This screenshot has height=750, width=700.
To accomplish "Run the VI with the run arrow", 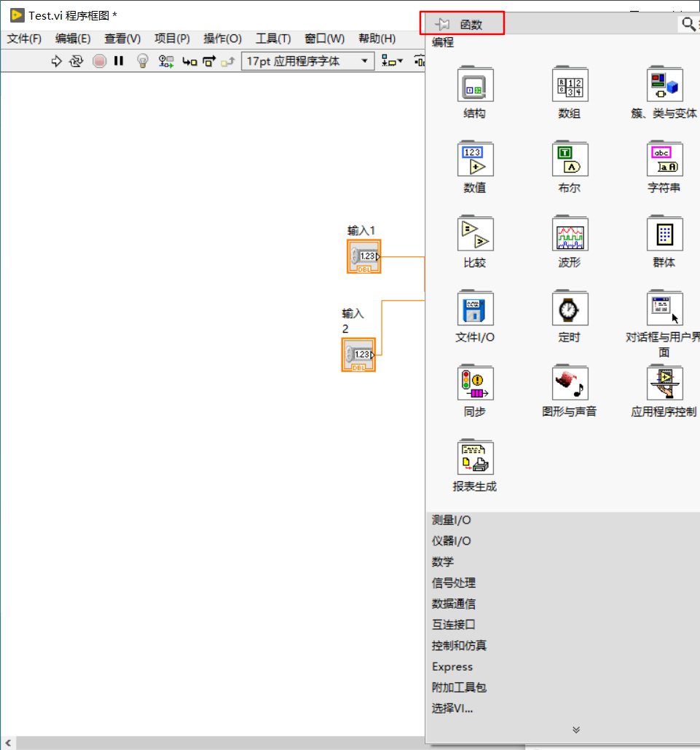I will [x=57, y=61].
